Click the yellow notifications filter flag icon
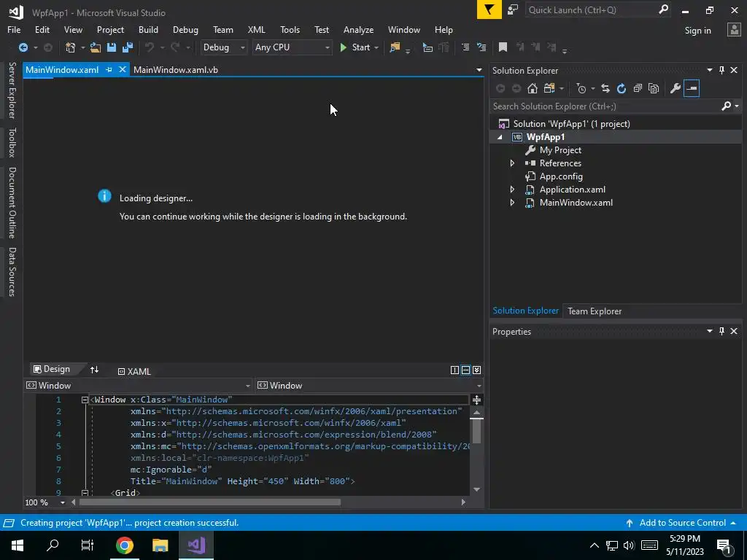Viewport: 747px width, 560px height. tap(489, 9)
